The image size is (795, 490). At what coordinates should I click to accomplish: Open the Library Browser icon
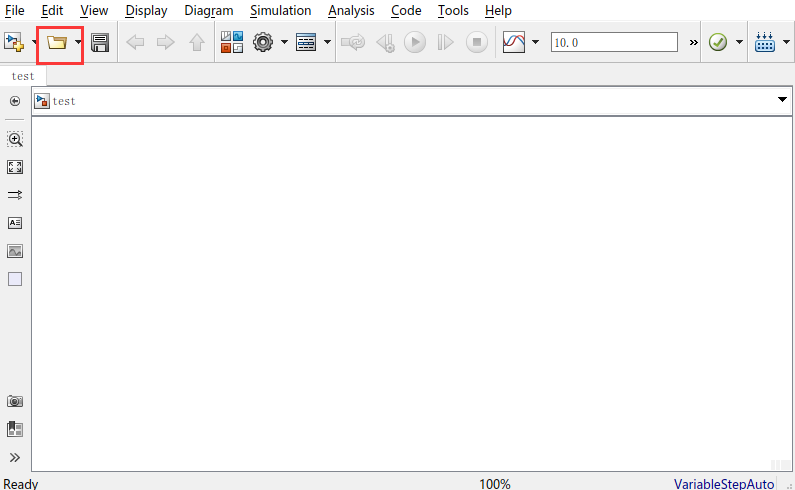232,42
